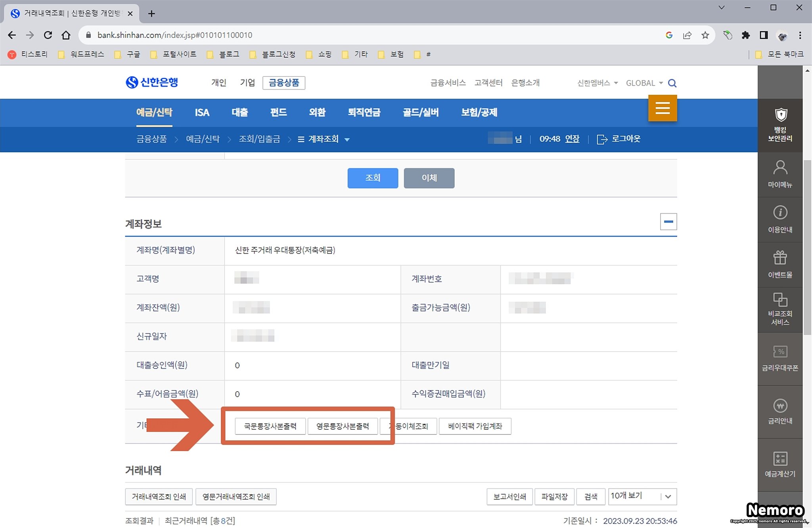Click the logout icon button

coord(602,139)
